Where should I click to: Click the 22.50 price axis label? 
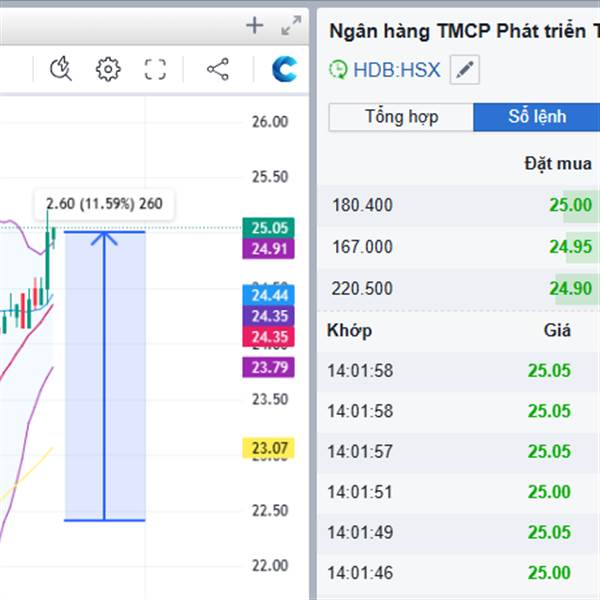[270, 511]
